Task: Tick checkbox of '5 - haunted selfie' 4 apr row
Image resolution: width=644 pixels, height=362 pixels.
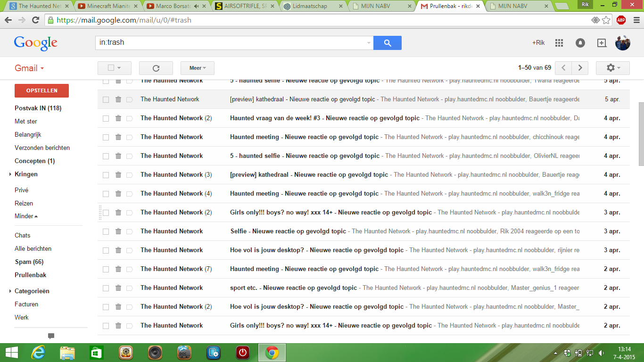Action: [x=106, y=156]
